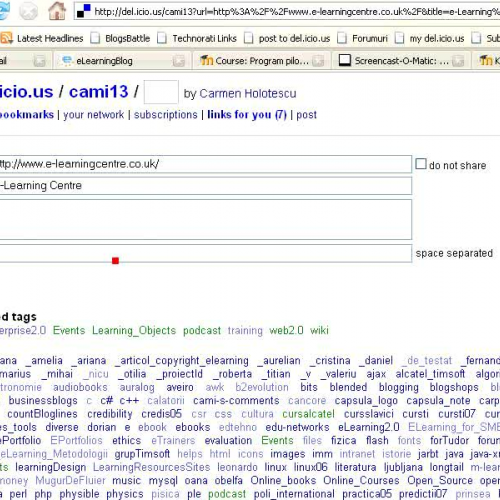This screenshot has width=500, height=500.
Task: Switch to the Screencast-O-Matic tab
Action: pos(401,61)
